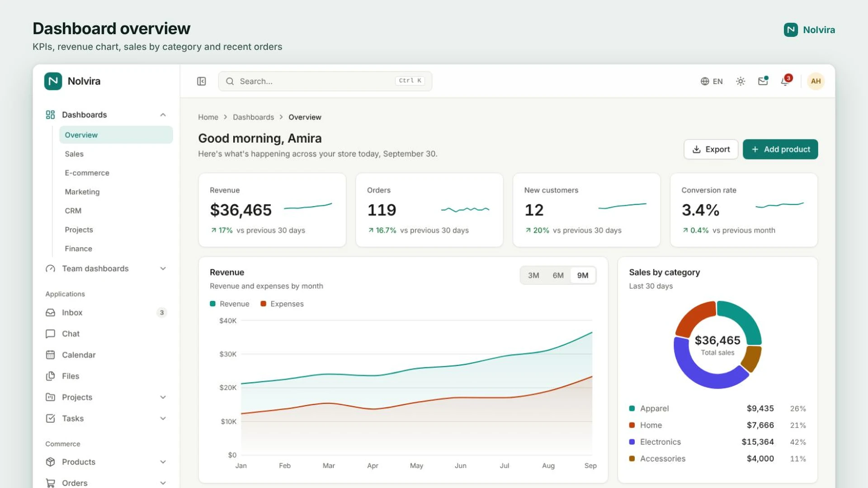Toggle light theme with the sun icon
This screenshot has width=868, height=488.
click(x=741, y=81)
